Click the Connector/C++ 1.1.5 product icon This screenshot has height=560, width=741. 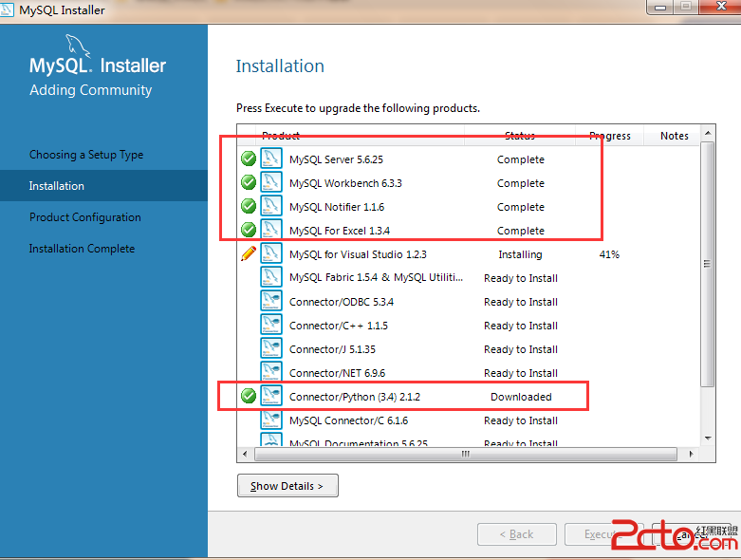[271, 325]
